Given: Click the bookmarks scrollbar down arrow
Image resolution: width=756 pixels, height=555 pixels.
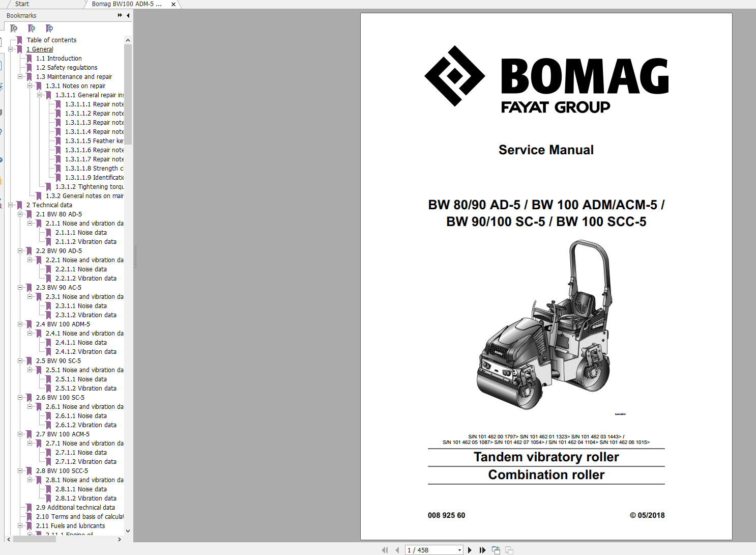Looking at the screenshot, I should point(128,531).
